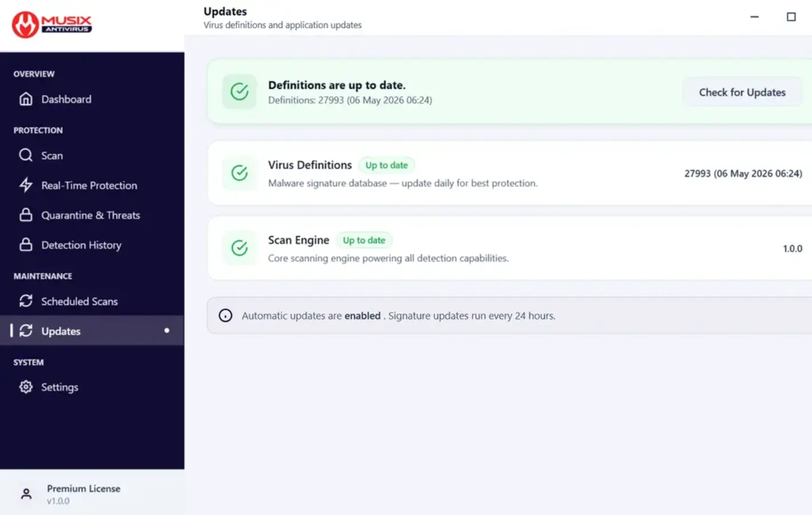Click the 'Scan Engine' title
Viewport: 812px width, 515px height.
[298, 240]
